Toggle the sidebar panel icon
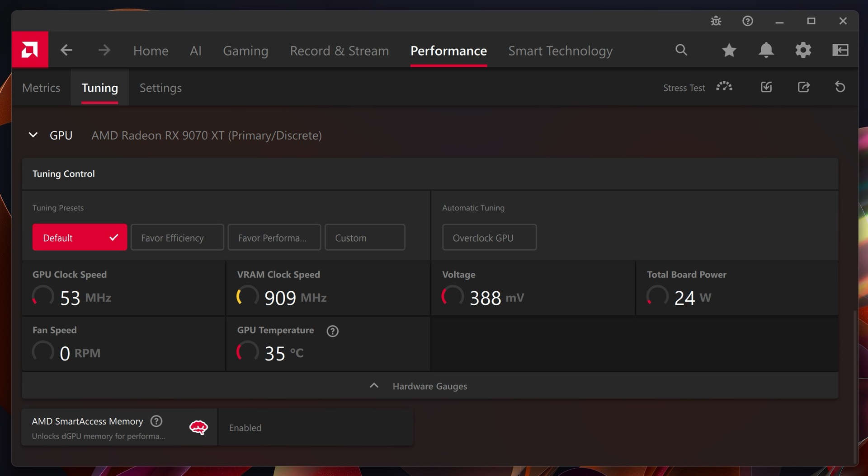Viewport: 868px width, 476px height. click(840, 50)
